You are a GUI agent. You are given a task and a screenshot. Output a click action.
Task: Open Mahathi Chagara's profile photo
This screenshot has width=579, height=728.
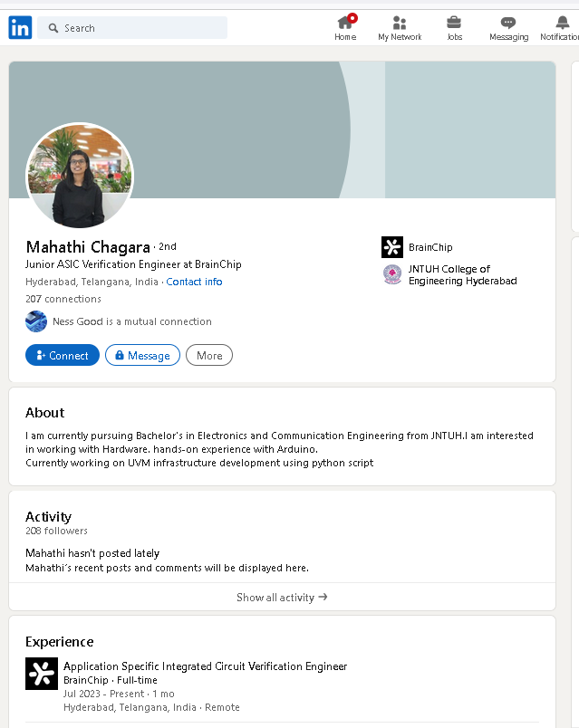(x=80, y=176)
